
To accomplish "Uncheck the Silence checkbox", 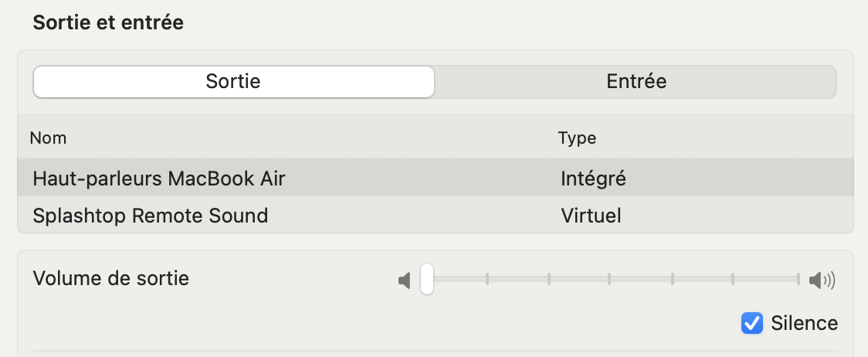I will pos(751,323).
